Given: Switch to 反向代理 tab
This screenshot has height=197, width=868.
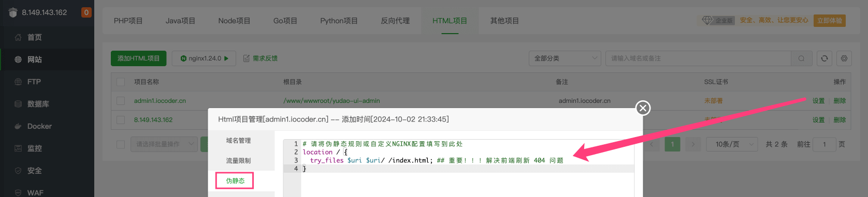Looking at the screenshot, I should pos(395,21).
